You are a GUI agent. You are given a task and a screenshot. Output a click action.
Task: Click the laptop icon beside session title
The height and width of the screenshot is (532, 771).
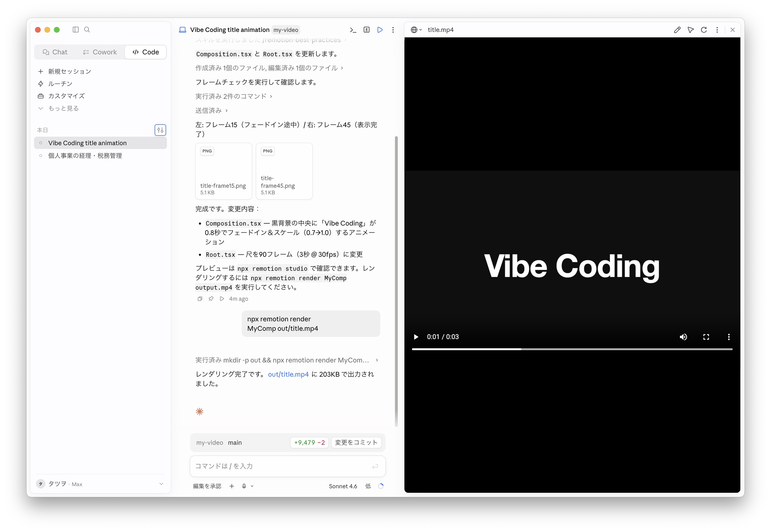click(x=182, y=30)
